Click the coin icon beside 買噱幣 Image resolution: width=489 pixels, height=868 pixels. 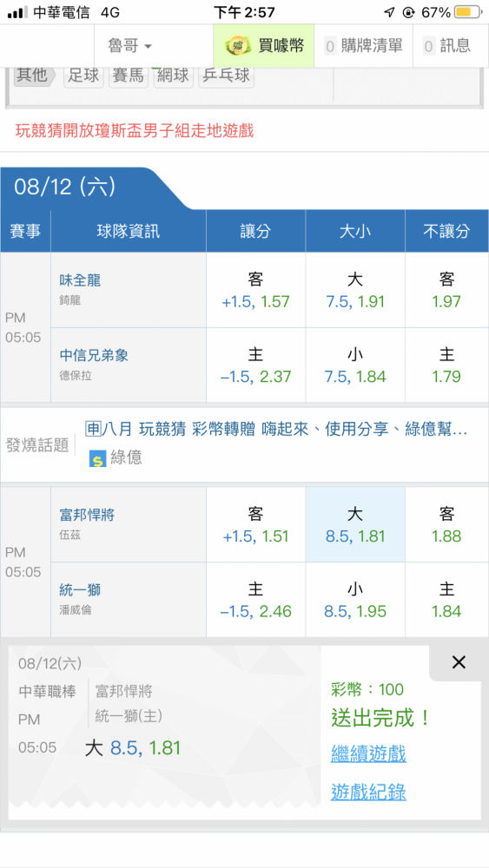point(238,45)
